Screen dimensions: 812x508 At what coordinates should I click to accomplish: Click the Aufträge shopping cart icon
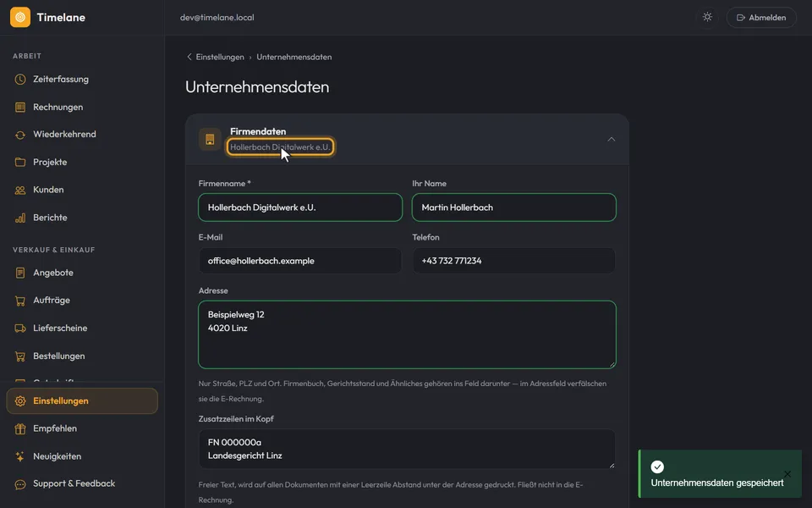tap(20, 301)
